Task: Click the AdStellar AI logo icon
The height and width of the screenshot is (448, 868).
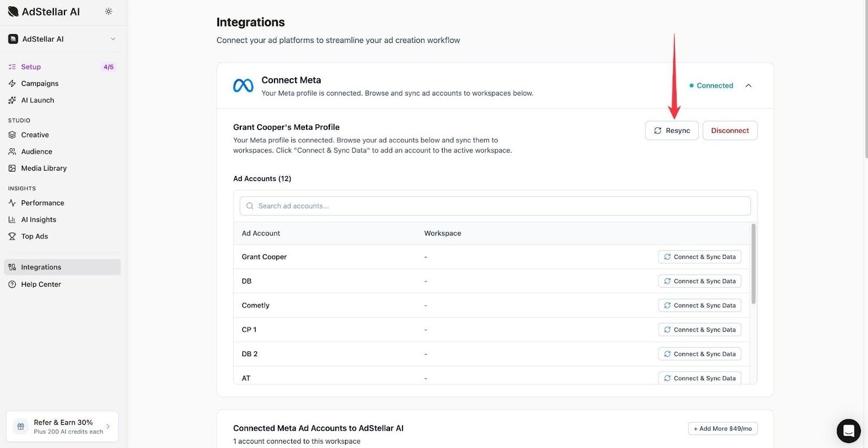Action: tap(13, 11)
